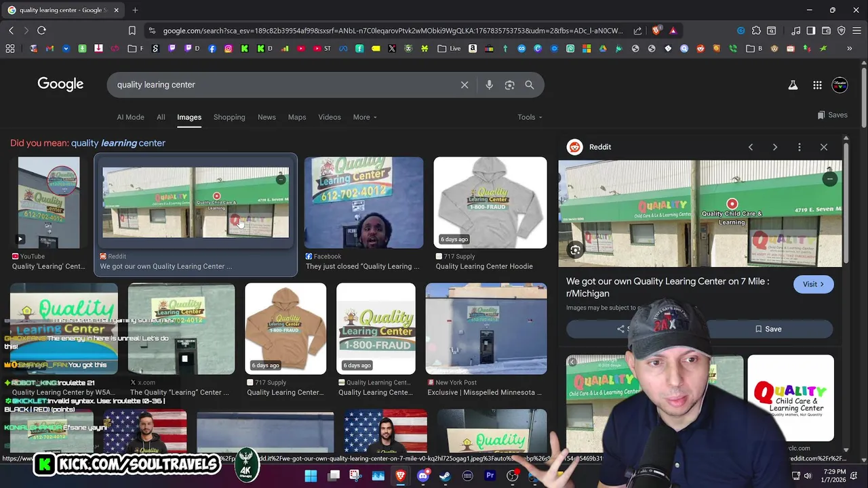Open the 1-800-FRAUD Quality Learing Center thumbnail

coord(376,329)
